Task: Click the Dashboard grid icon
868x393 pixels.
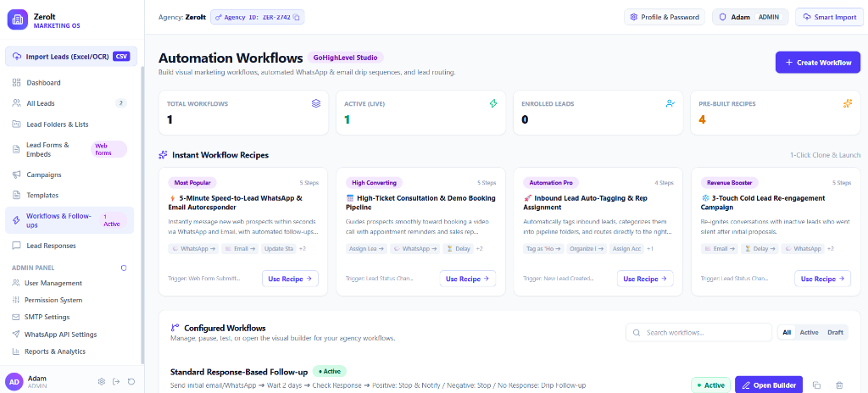Action: pos(17,82)
